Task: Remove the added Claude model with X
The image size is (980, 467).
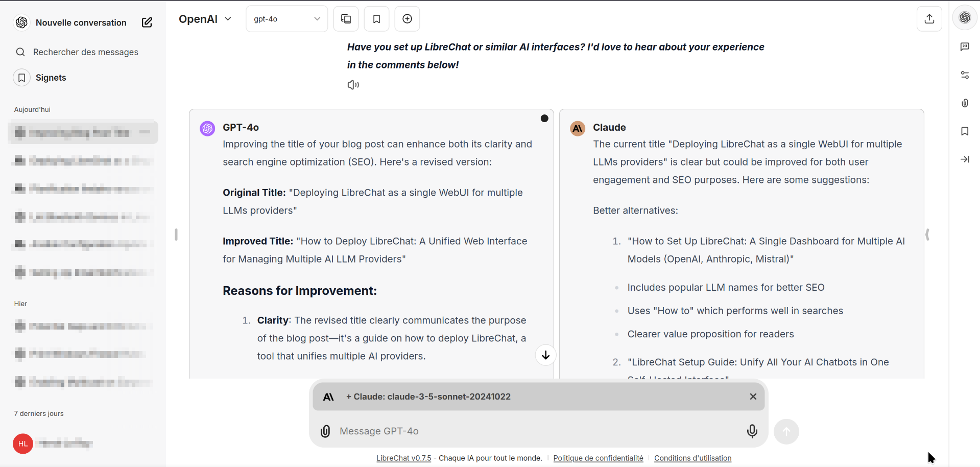Action: coord(753,396)
